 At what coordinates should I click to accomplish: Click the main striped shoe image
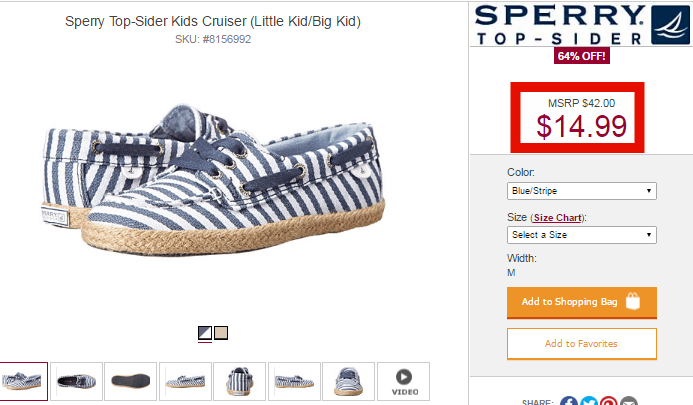pos(213,179)
